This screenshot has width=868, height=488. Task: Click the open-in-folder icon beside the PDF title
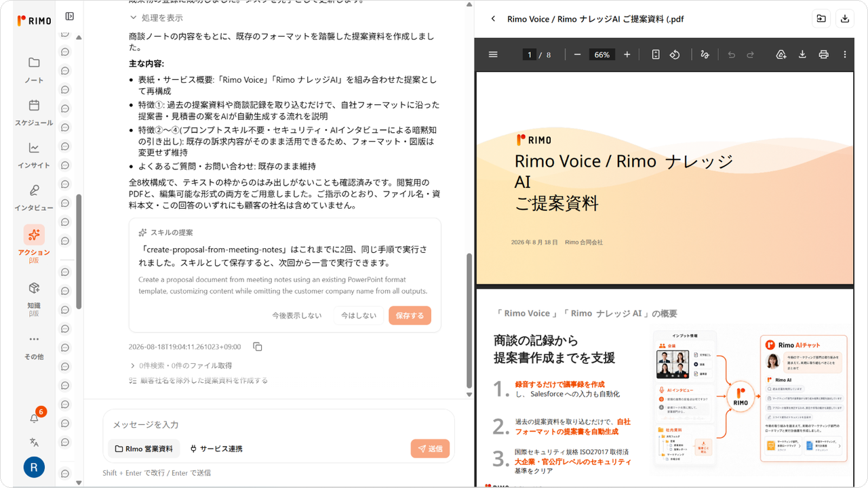pyautogui.click(x=821, y=19)
